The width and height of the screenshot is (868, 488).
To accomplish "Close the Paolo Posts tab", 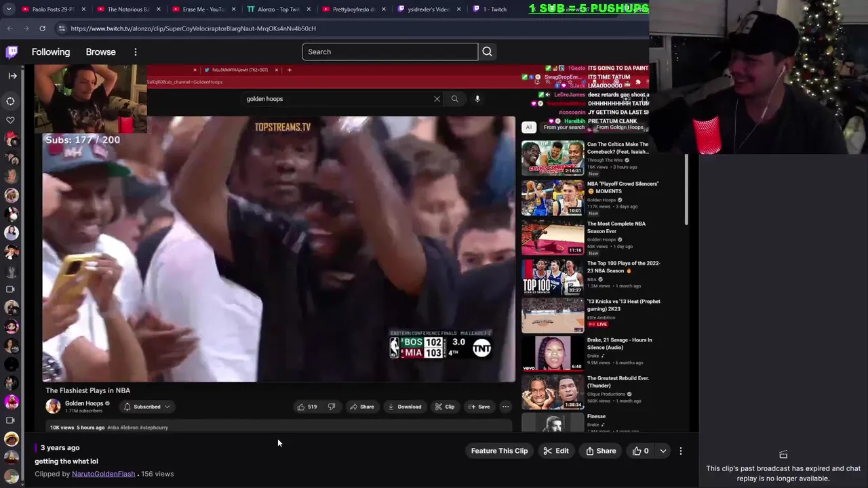I will click(83, 9).
